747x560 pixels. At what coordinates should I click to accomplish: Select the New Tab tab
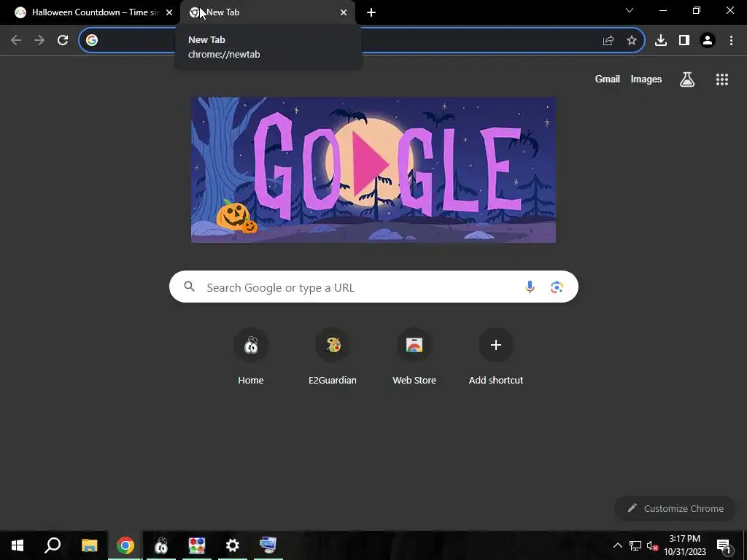(267, 12)
